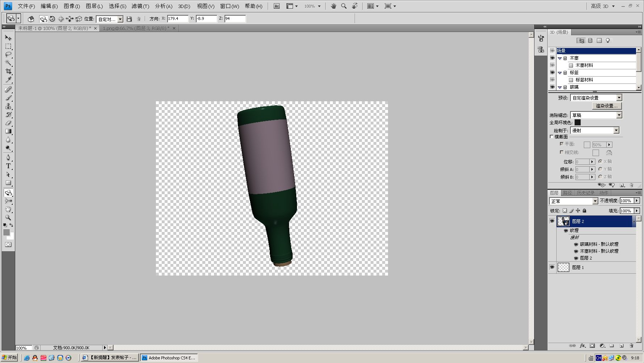
Task: Open the 3D menu
Action: coord(184,6)
